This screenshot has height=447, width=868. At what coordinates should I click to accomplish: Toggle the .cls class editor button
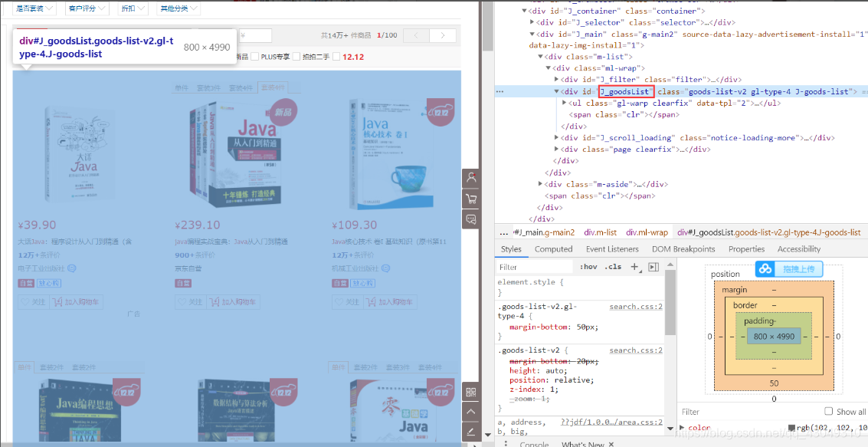pos(613,266)
